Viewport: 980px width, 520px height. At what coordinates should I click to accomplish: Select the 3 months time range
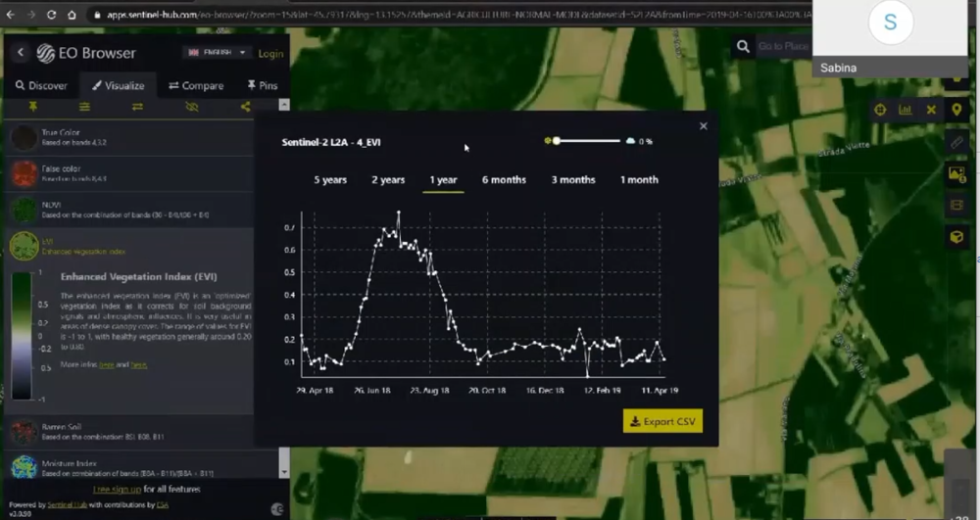click(x=573, y=180)
